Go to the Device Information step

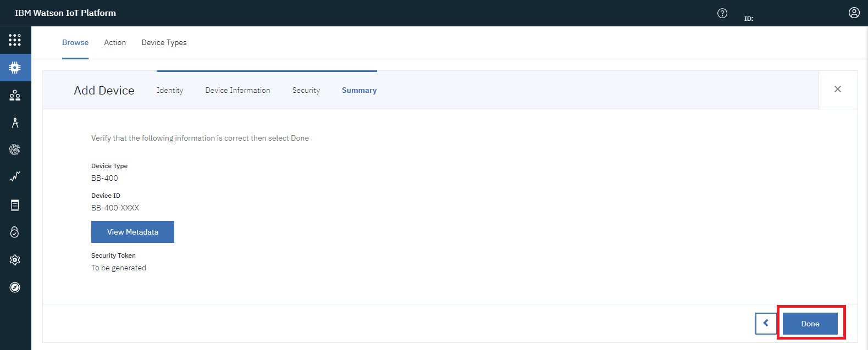click(237, 90)
